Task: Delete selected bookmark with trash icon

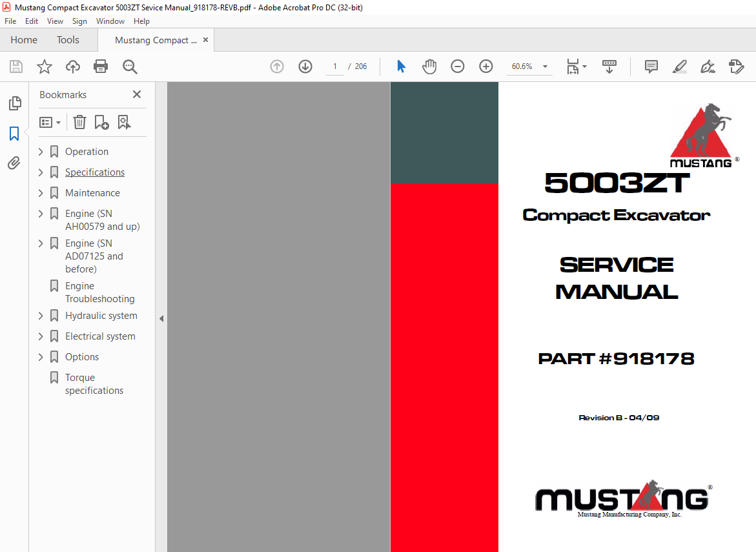Action: pyautogui.click(x=79, y=123)
